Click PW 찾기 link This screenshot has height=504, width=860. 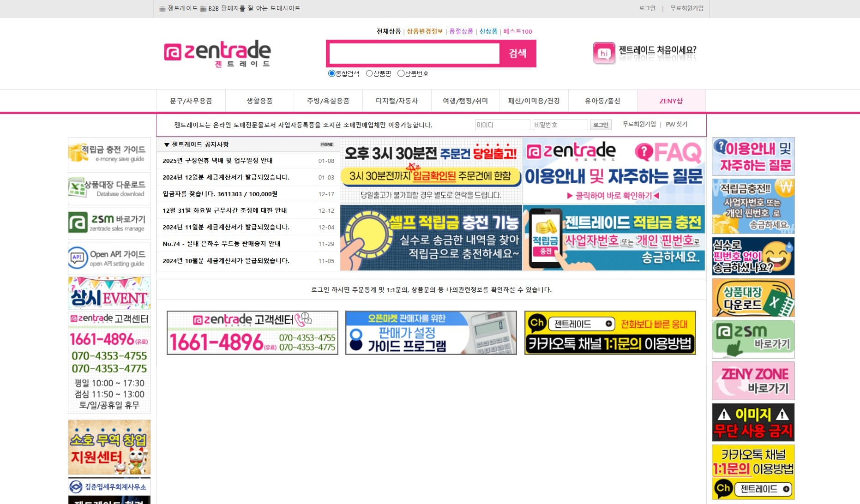coord(676,124)
